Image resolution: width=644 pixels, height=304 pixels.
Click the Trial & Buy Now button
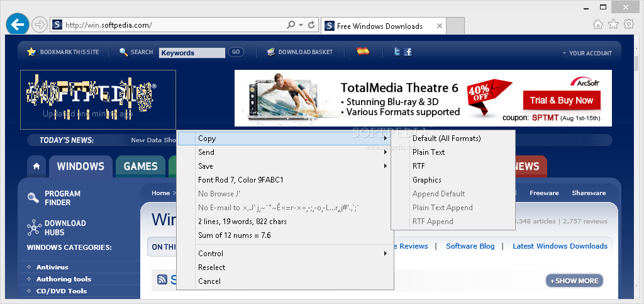coord(562,101)
